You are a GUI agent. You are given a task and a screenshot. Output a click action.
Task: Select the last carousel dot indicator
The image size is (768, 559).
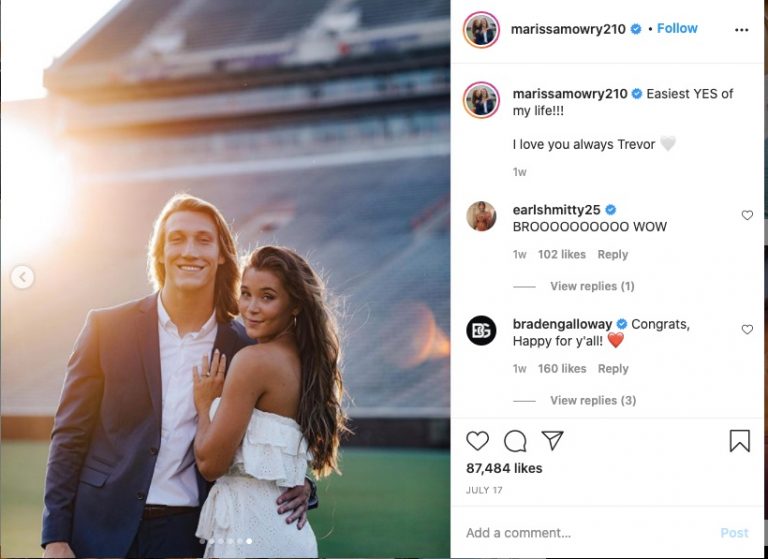click(x=249, y=541)
